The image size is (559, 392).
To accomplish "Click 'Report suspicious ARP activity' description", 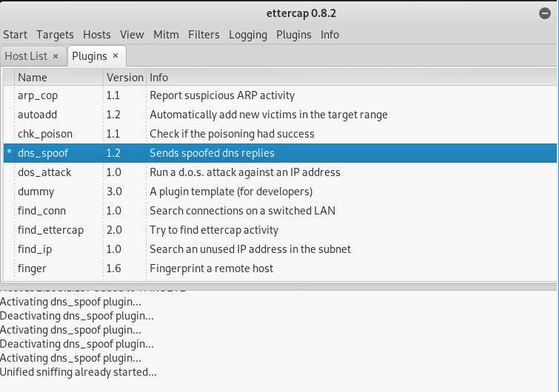I will tap(222, 95).
